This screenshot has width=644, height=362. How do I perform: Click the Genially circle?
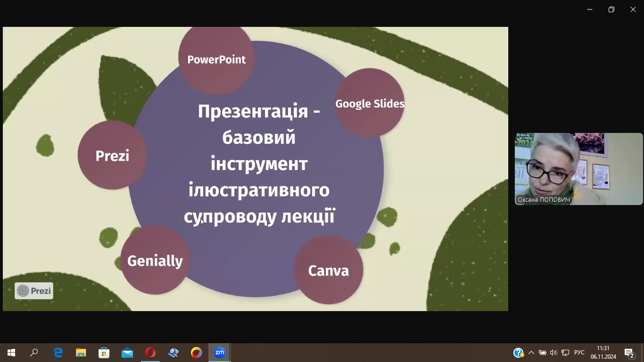pos(155,260)
